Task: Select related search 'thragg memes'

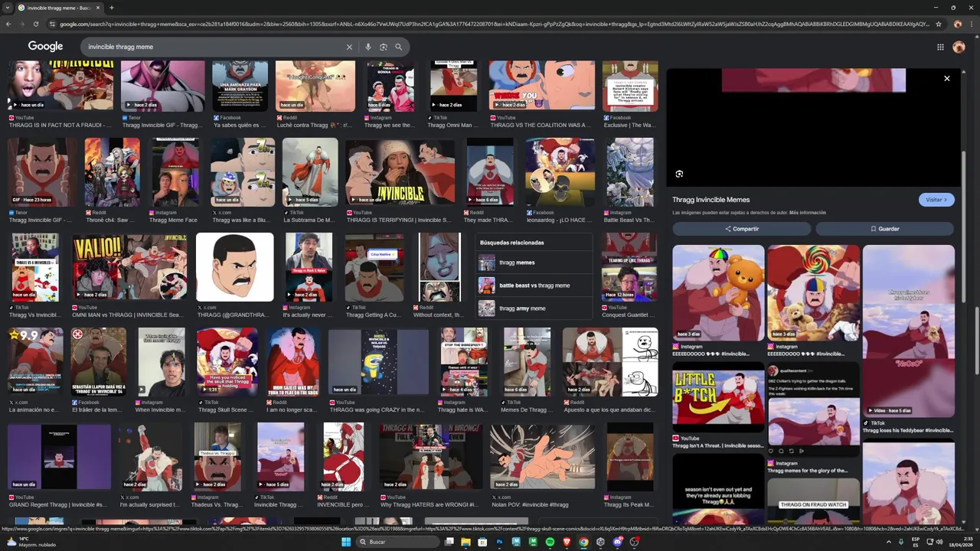Action: point(534,262)
